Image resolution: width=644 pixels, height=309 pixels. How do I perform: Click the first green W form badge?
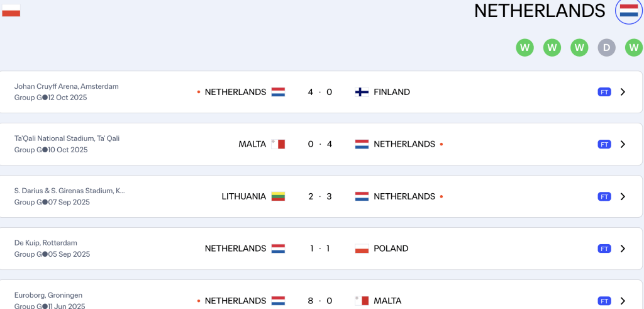[x=525, y=47]
